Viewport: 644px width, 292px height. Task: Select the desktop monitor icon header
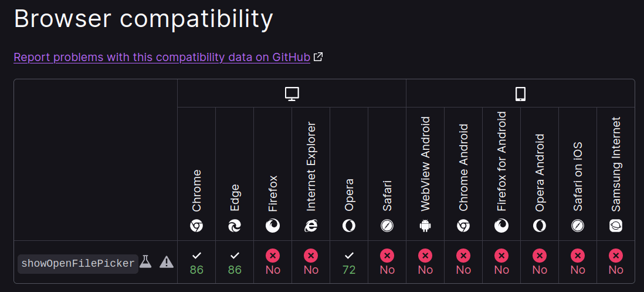pyautogui.click(x=292, y=94)
